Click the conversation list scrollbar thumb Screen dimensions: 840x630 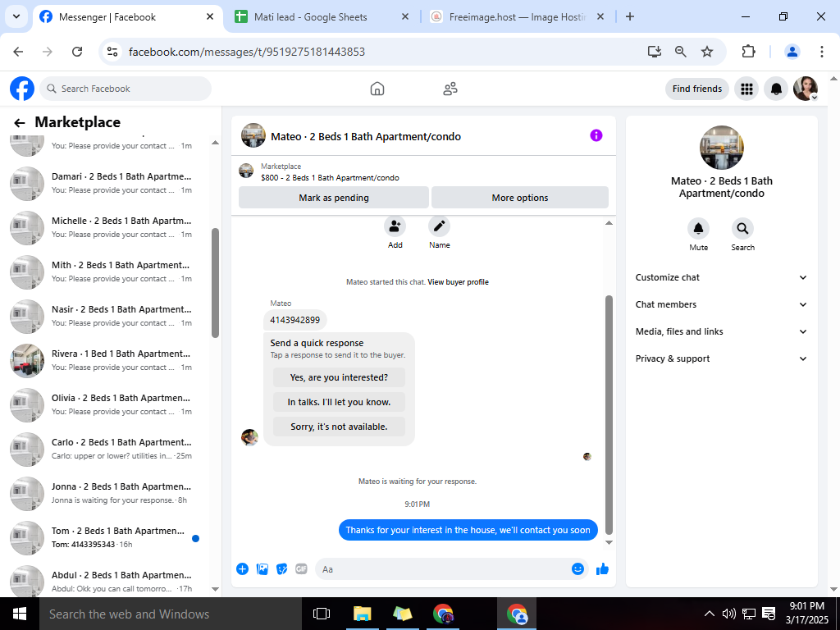[216, 283]
